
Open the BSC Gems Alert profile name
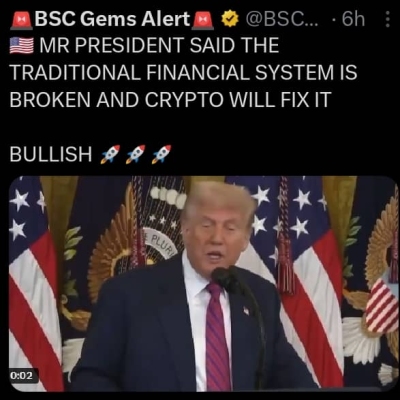112,19
